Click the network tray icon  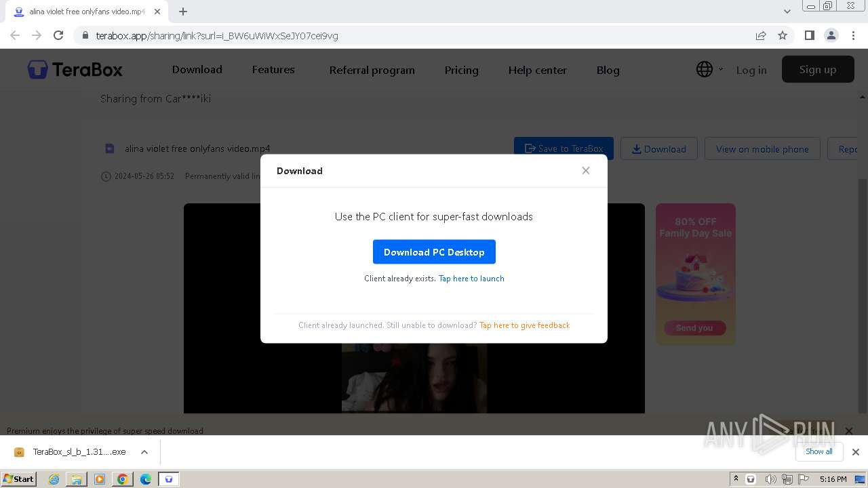click(x=787, y=479)
